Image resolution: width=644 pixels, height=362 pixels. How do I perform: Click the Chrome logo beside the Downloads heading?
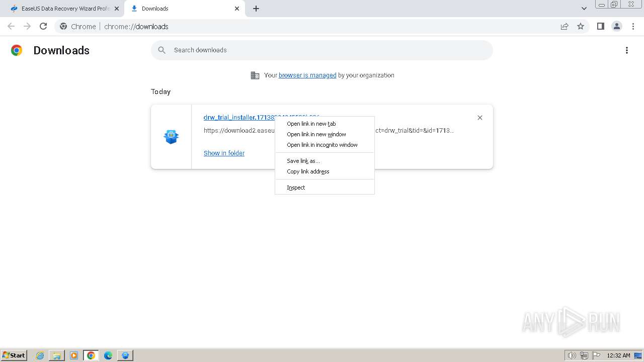tap(17, 50)
